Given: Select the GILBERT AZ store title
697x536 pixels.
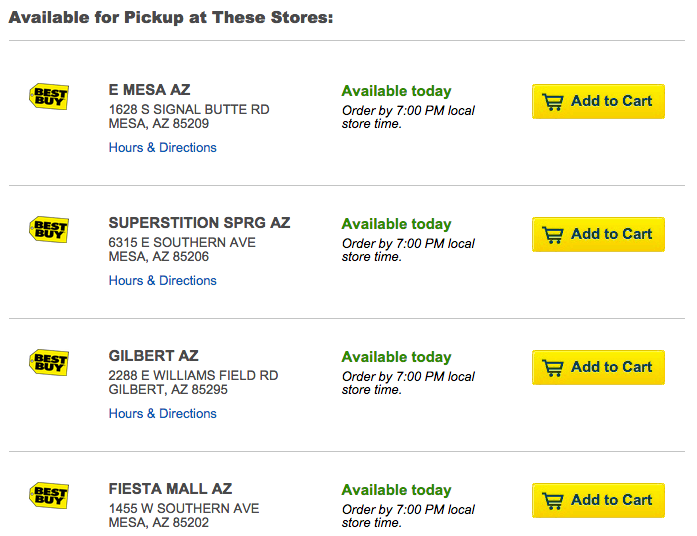Looking at the screenshot, I should (153, 356).
